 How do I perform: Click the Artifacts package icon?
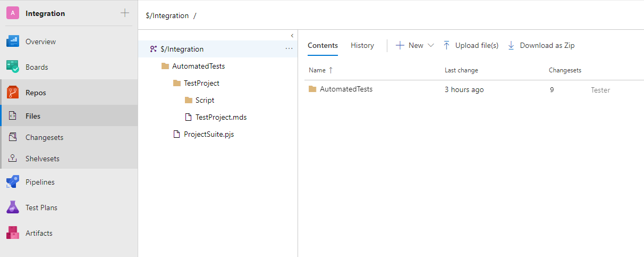click(13, 233)
